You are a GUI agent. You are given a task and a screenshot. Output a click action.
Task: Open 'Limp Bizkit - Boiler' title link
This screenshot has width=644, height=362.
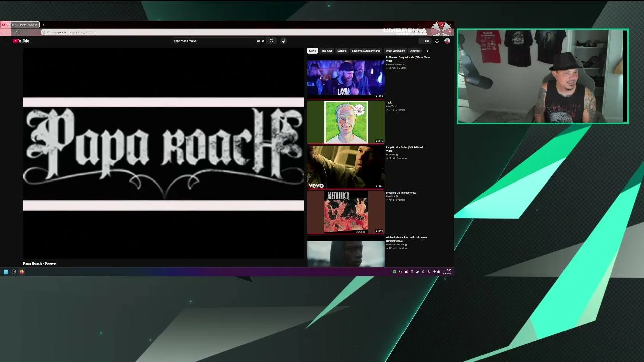405,149
